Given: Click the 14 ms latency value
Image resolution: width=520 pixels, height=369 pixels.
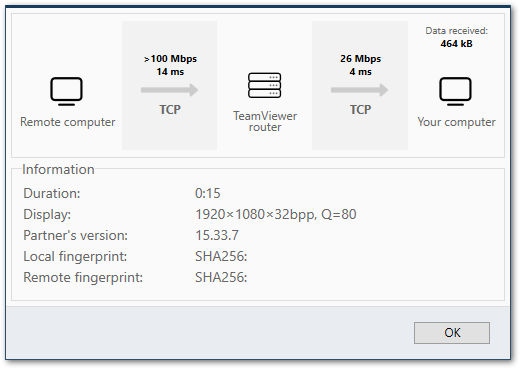Looking at the screenshot, I should pyautogui.click(x=170, y=72).
